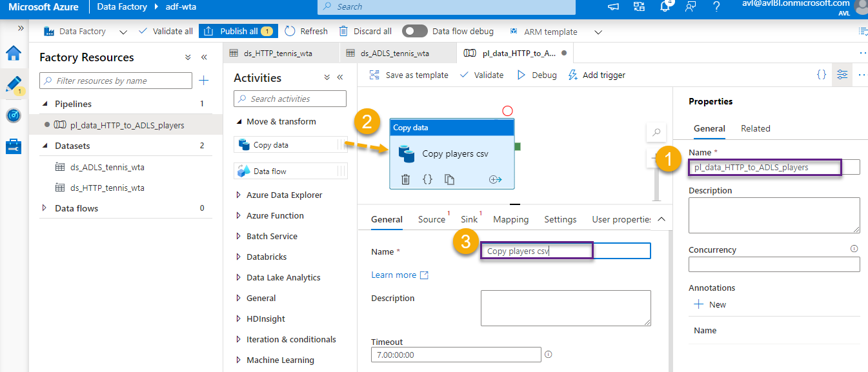Delete the Copy players csv activity via trash icon

[x=405, y=179]
